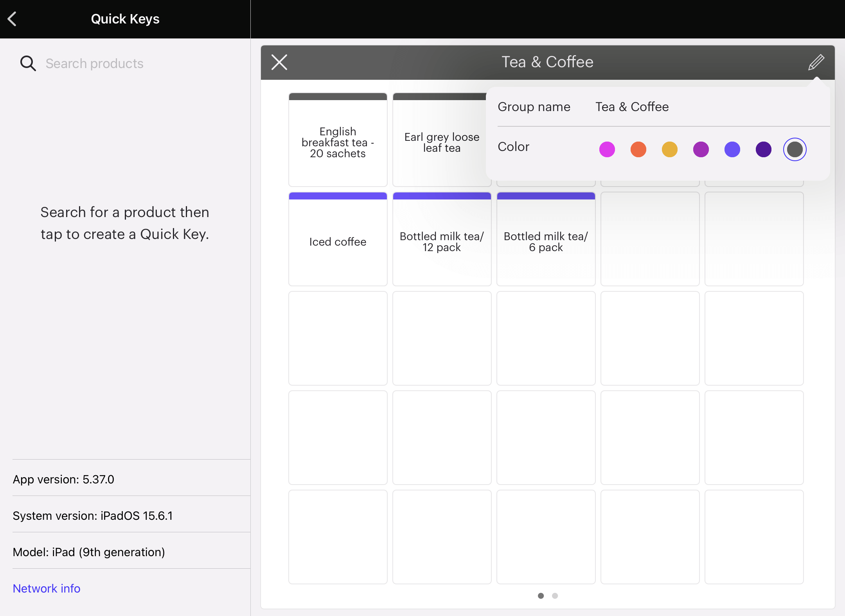
Task: Select Bottled milk tea 6 pack key
Action: tap(546, 242)
